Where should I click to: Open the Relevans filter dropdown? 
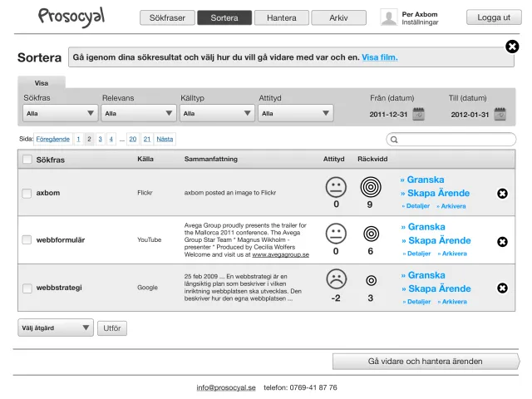[x=139, y=113]
